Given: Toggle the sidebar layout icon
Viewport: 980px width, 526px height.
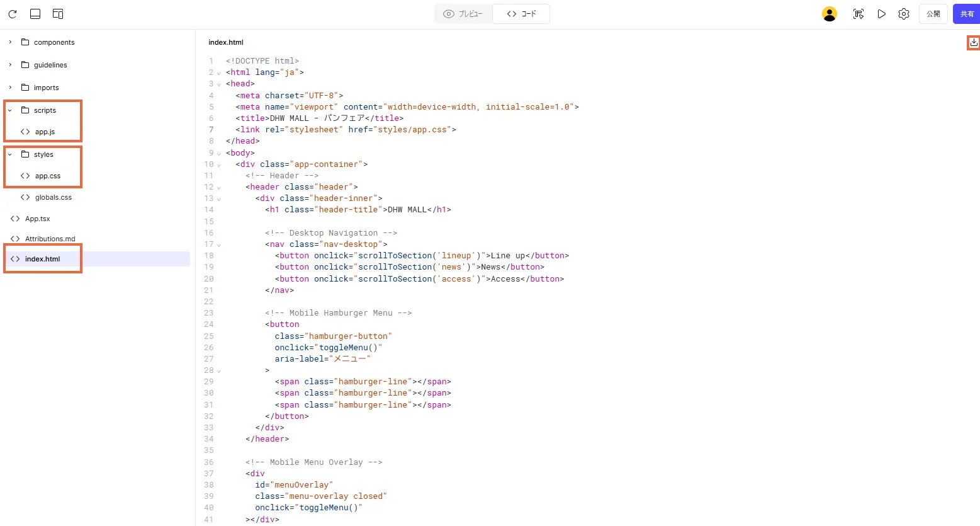Looking at the screenshot, I should click(58, 14).
